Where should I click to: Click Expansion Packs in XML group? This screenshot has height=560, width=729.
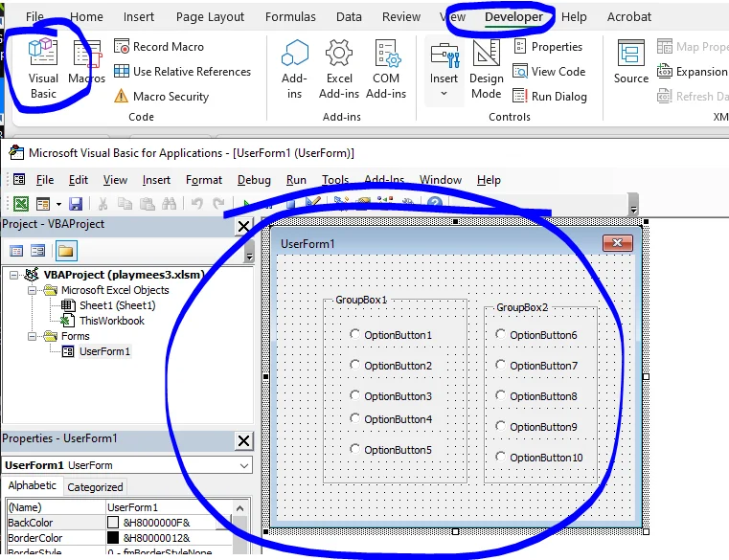[x=693, y=71]
